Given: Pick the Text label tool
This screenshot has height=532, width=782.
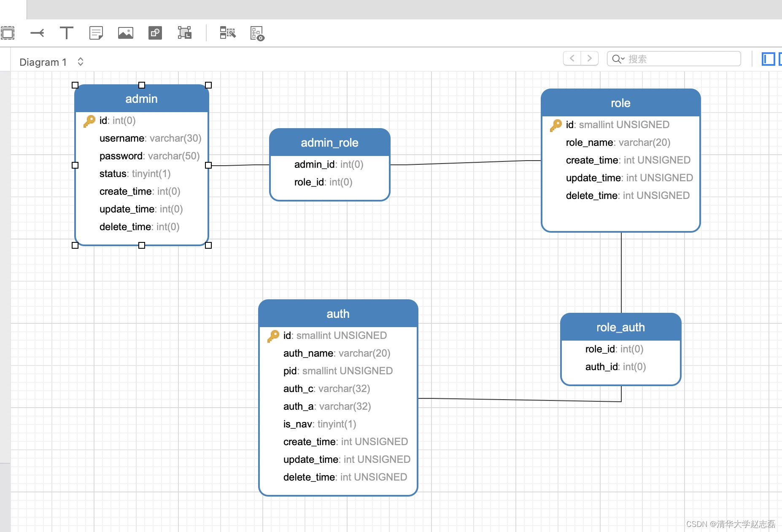Looking at the screenshot, I should pos(67,33).
